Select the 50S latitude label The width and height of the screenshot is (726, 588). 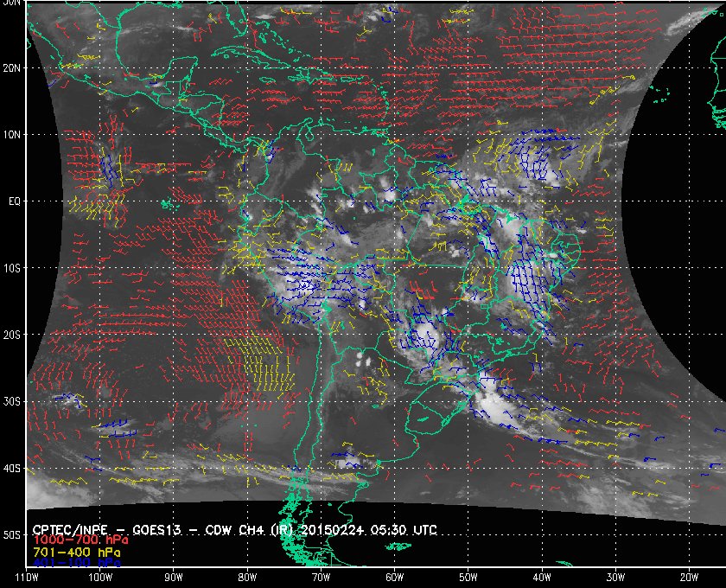coord(11,534)
